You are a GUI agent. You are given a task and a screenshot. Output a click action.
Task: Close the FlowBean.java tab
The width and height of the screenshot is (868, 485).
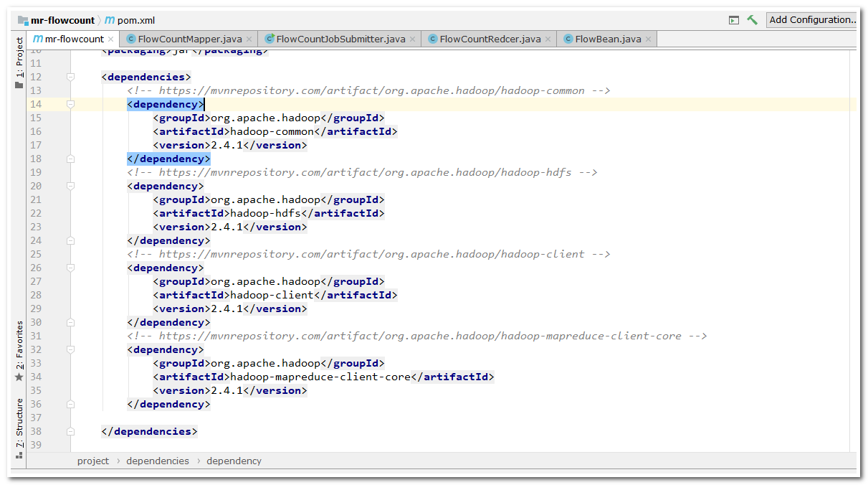click(x=648, y=39)
